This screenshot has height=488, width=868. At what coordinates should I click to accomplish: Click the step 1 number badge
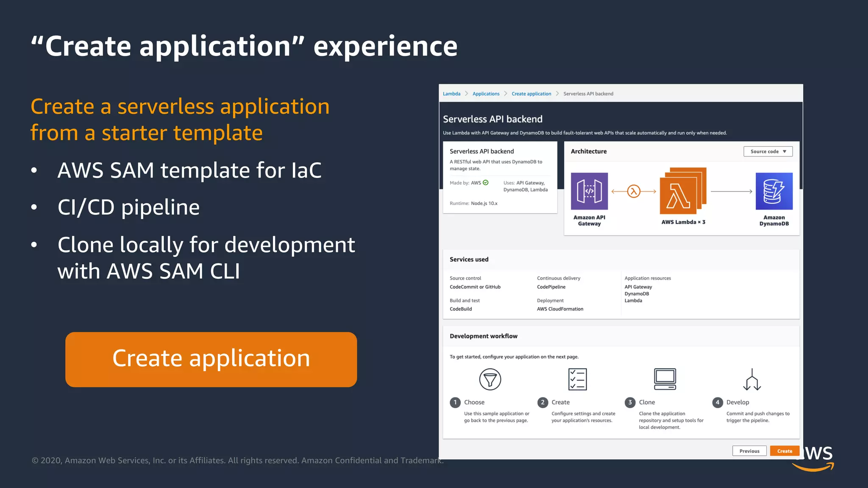point(455,402)
